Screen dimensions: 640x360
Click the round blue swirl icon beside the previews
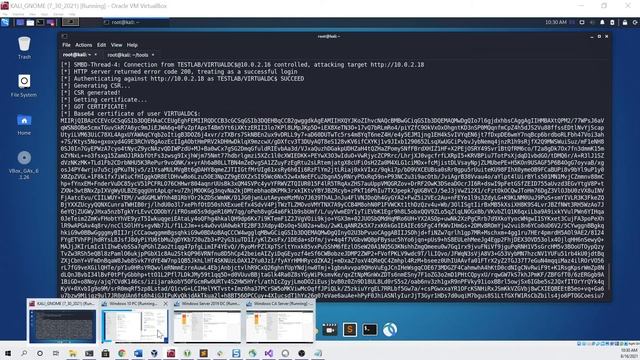(x=390, y=329)
